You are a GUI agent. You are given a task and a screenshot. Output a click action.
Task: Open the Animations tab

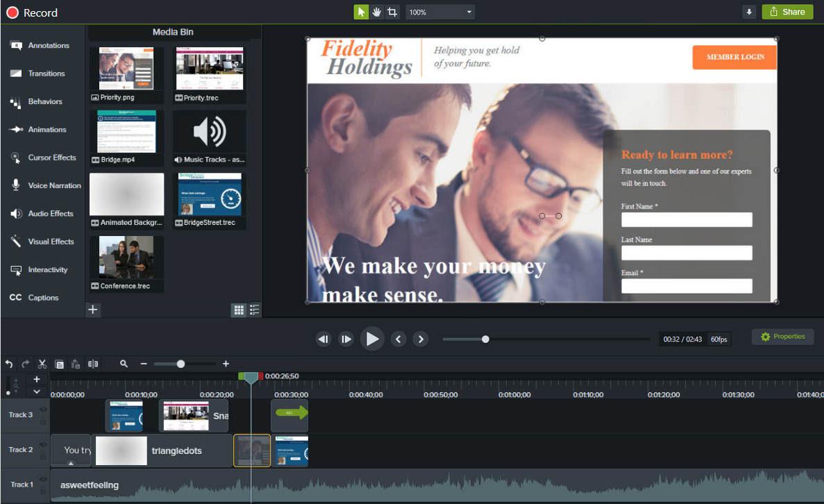tap(38, 129)
